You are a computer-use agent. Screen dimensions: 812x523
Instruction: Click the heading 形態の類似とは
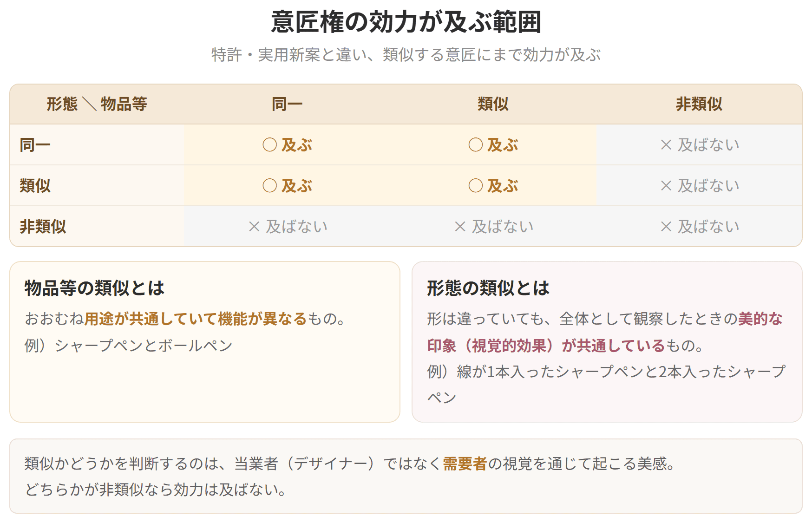(488, 288)
